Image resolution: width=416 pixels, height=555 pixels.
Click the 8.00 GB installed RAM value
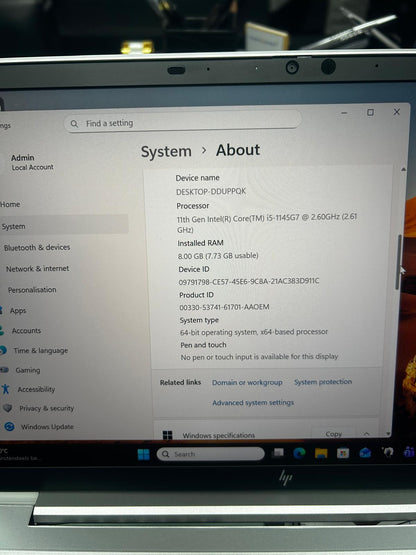[x=218, y=256]
